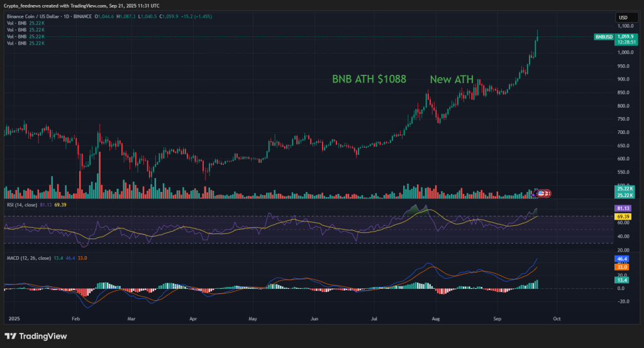
Task: Select the RSI (14, close) indicator legend
Action: point(21,205)
